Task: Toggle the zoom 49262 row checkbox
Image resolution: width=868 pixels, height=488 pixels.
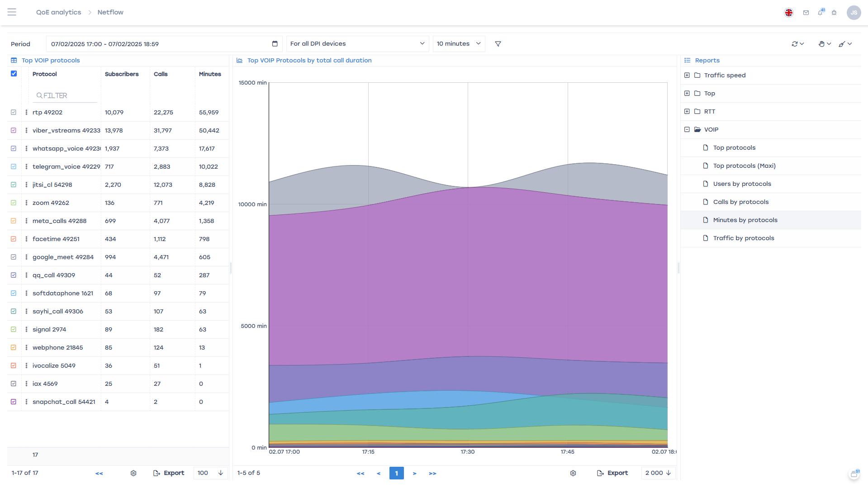Action: pos(14,203)
